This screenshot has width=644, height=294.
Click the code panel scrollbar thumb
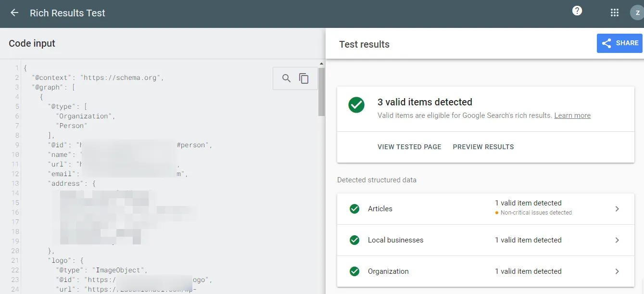tap(321, 91)
